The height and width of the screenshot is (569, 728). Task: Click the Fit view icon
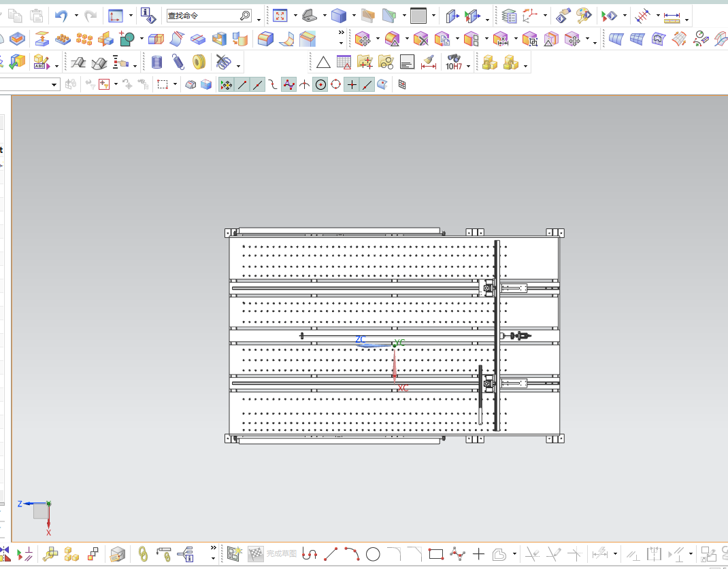tap(280, 16)
